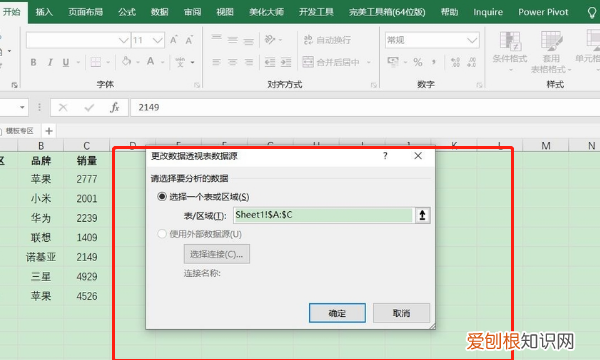600x360 pixels.
Task: Expand the Name Box dropdown arrow
Action: point(22,108)
